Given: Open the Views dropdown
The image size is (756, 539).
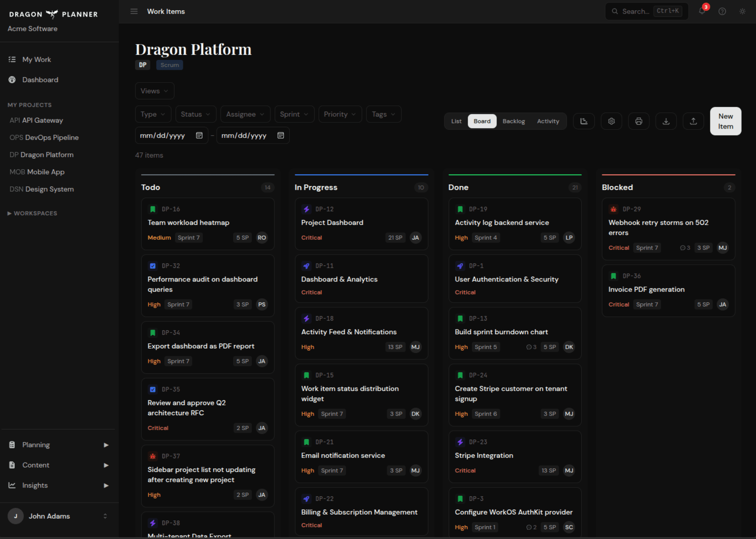Looking at the screenshot, I should pyautogui.click(x=154, y=91).
